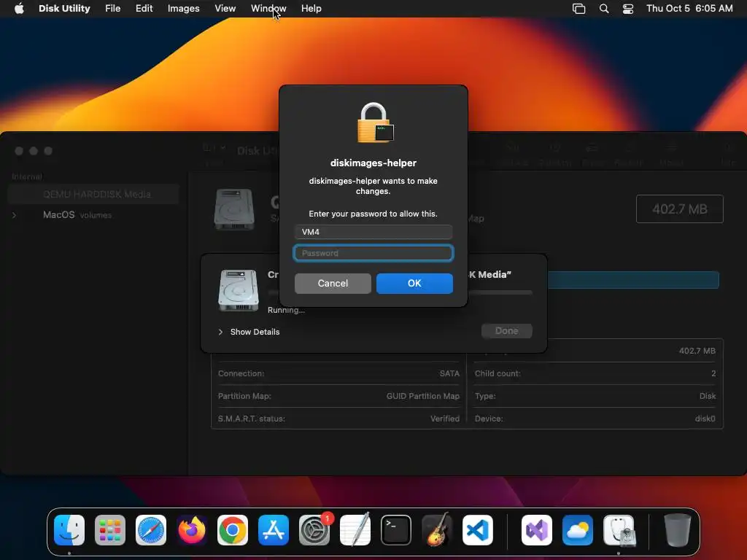This screenshot has width=747, height=560.
Task: Click the 'Child count:' label
Action: (x=498, y=374)
